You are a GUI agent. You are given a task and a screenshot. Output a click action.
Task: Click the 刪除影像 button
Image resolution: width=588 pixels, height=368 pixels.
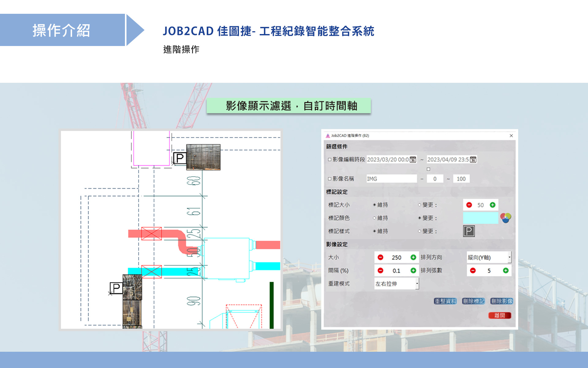502,301
